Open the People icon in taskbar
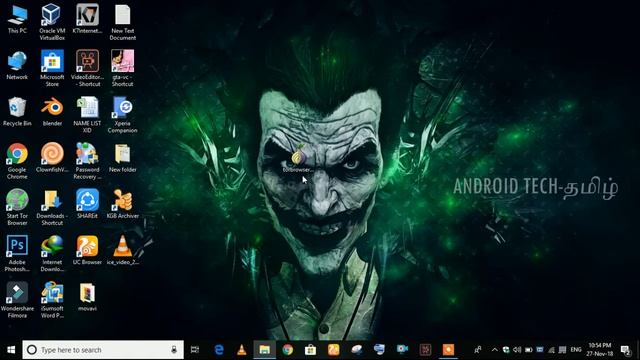 477,350
